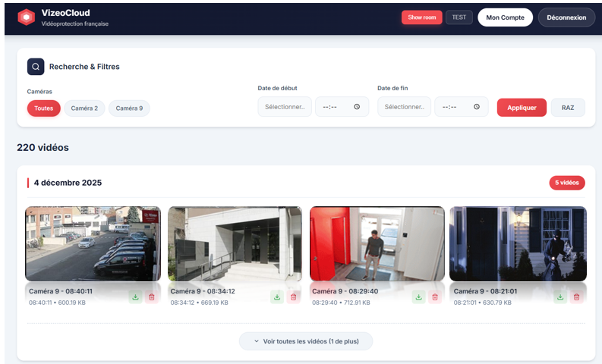Delete the Caméra 9 08:34:12 video
602x364 pixels.
click(x=293, y=297)
